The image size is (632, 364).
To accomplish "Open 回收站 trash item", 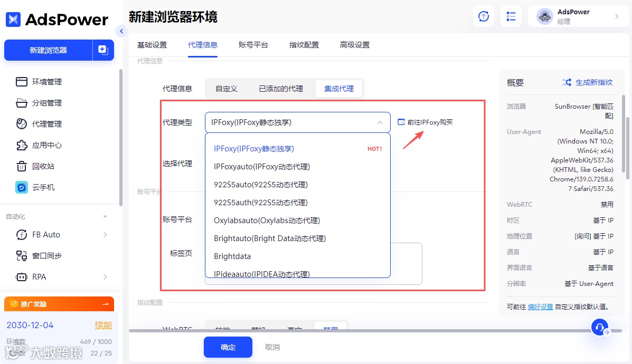I will click(x=43, y=166).
